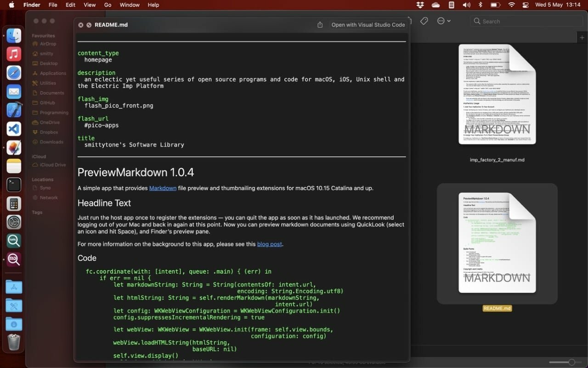The height and width of the screenshot is (368, 588).
Task: Launch Visual Studio Code from the Dock
Action: coord(14,129)
